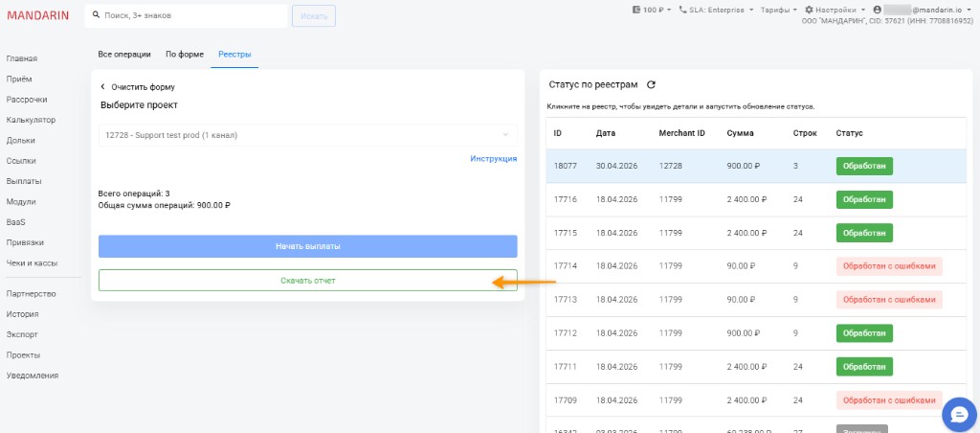This screenshot has width=980, height=433.
Task: Select registry row 17712
Action: point(756,332)
